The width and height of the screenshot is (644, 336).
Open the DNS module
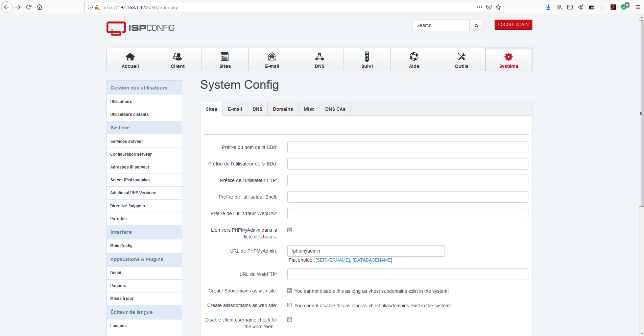[319, 60]
